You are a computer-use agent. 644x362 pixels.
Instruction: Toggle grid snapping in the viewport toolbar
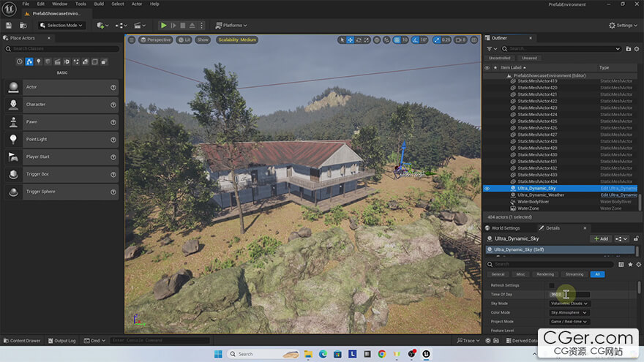coord(397,39)
